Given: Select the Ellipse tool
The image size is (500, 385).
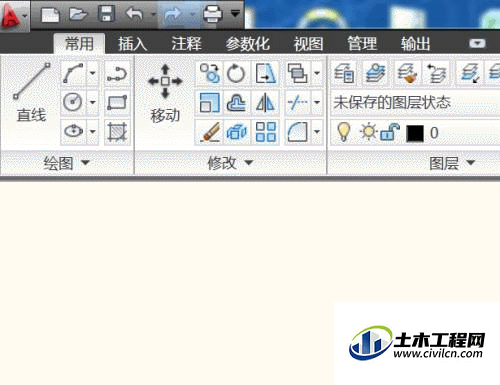Looking at the screenshot, I should pos(73,131).
